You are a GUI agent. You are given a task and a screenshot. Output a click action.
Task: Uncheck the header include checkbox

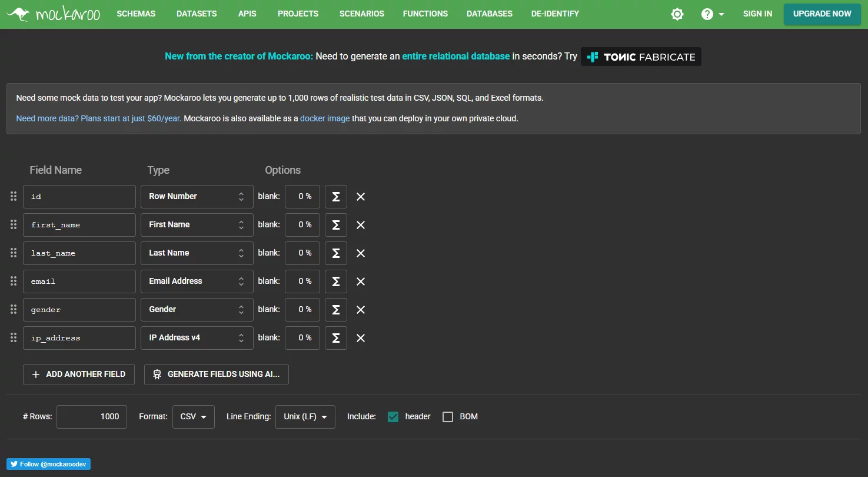[x=394, y=417]
